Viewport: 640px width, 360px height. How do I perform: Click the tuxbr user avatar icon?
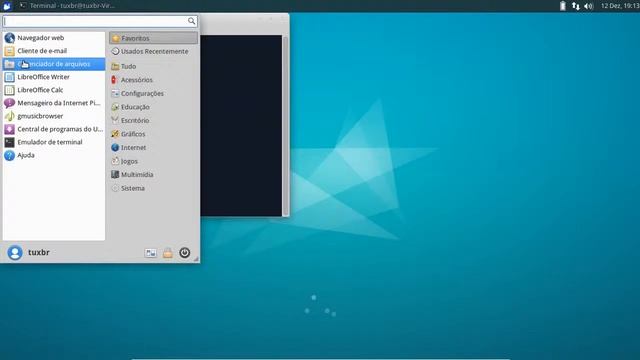pos(15,253)
